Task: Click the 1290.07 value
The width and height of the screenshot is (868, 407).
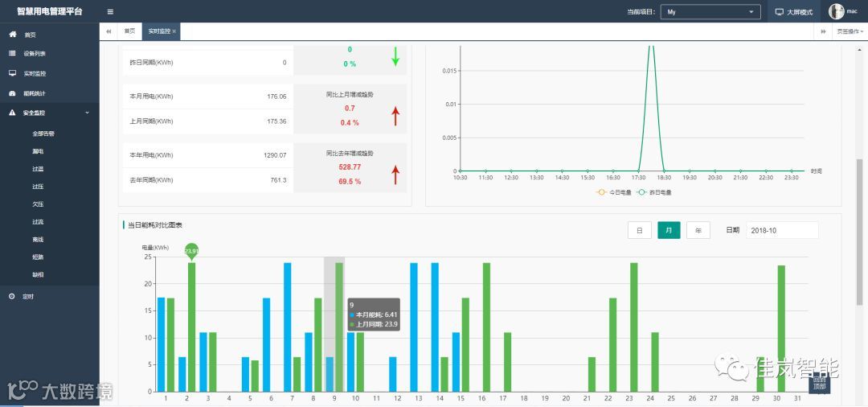Action: pyautogui.click(x=275, y=155)
